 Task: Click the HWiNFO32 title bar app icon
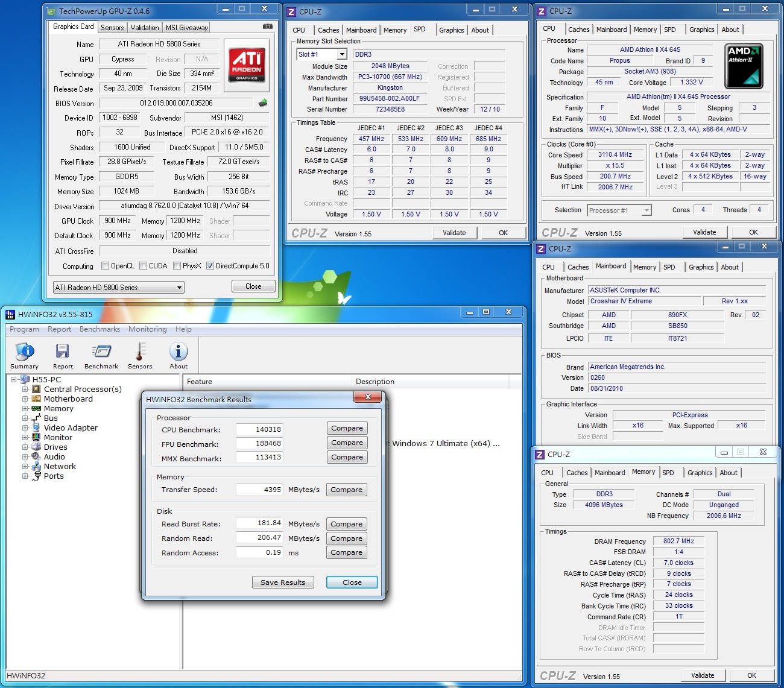(10, 314)
